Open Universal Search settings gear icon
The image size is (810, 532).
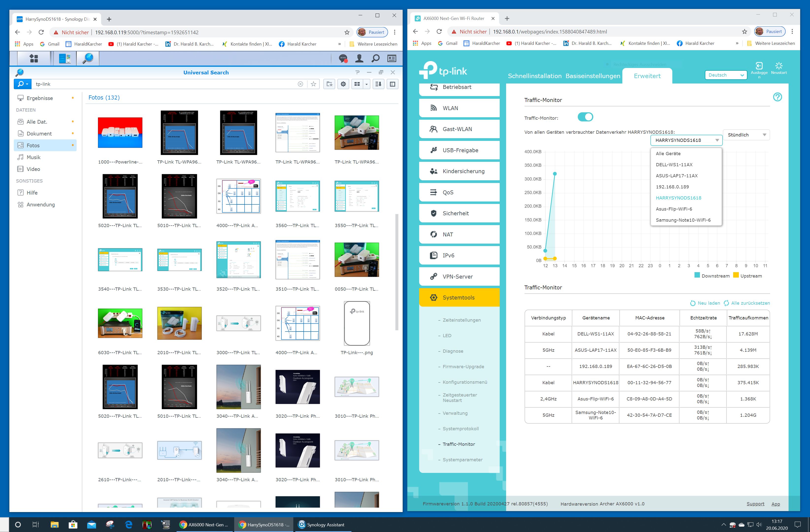[x=343, y=84]
